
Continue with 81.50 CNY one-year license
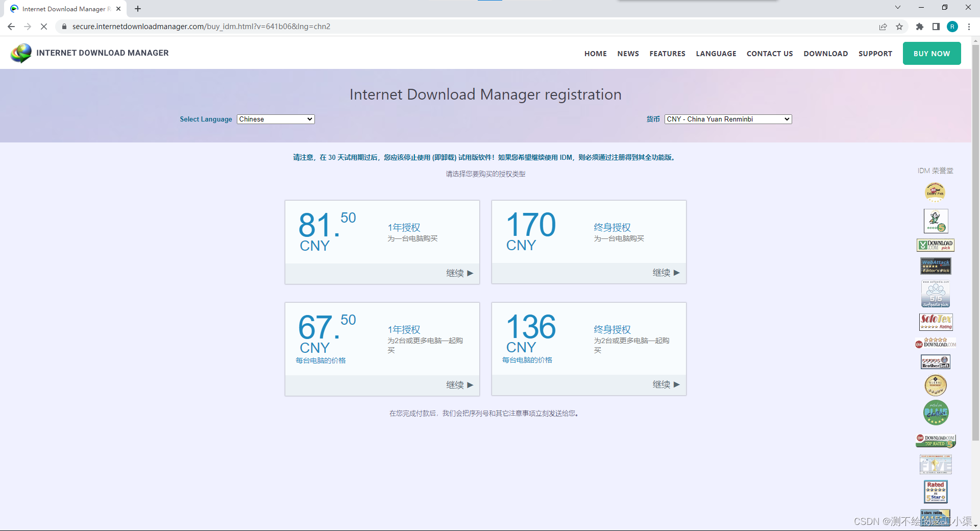coord(459,273)
